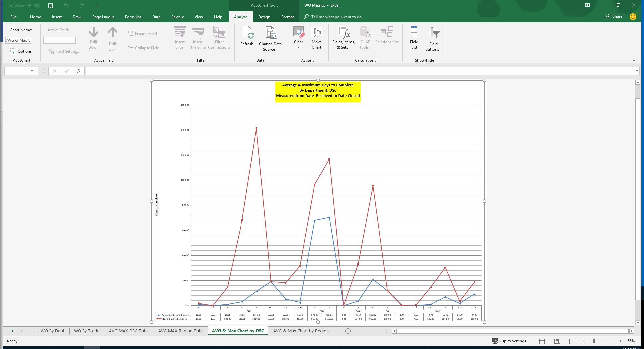Click the 55% zoom level

(x=631, y=341)
